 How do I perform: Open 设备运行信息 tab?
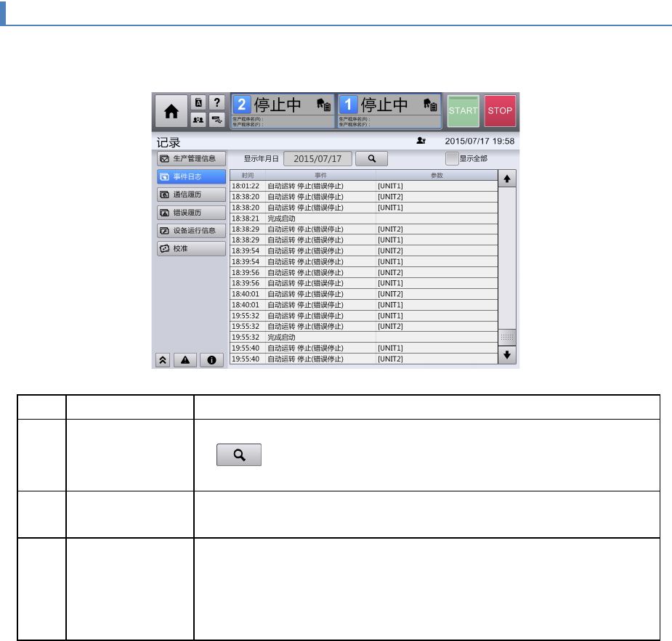[191, 230]
